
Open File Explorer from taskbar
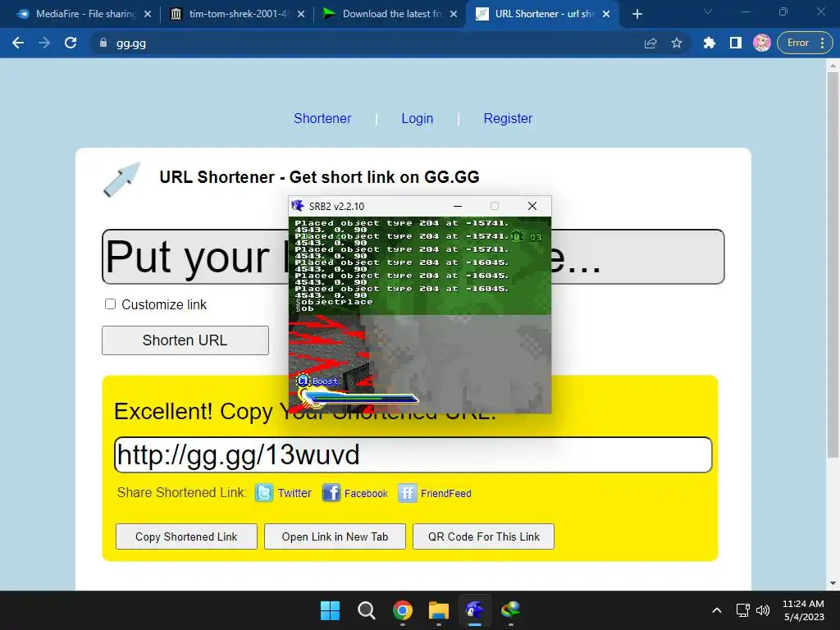(x=438, y=610)
